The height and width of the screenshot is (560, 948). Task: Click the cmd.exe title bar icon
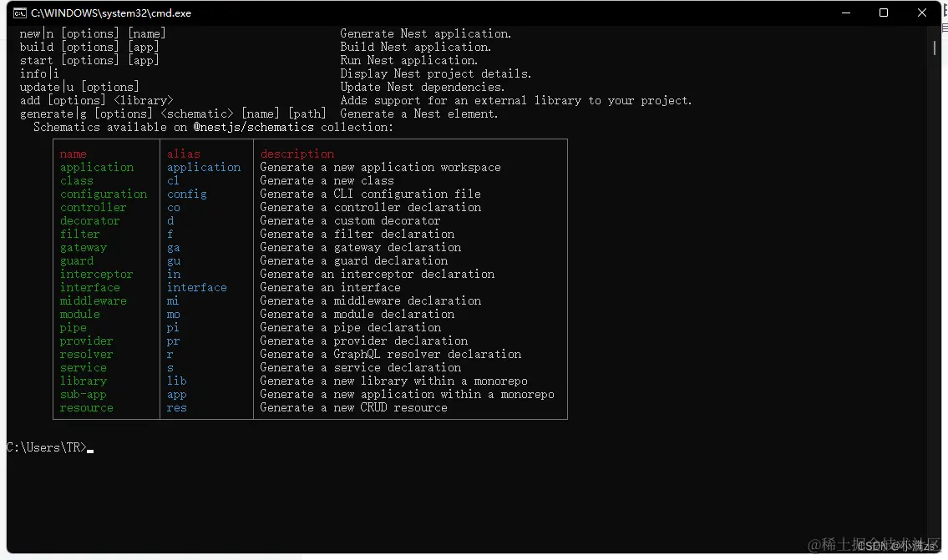click(19, 13)
